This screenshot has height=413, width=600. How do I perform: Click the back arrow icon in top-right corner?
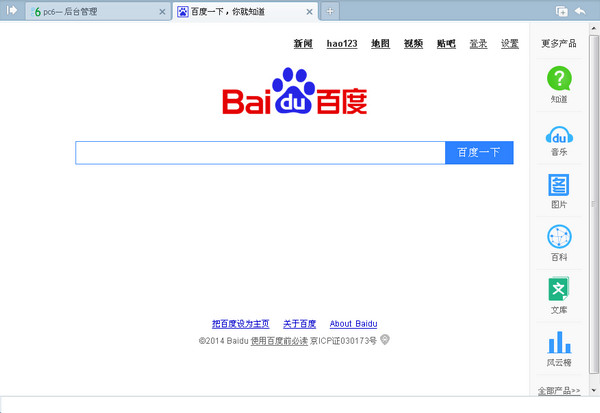580,11
